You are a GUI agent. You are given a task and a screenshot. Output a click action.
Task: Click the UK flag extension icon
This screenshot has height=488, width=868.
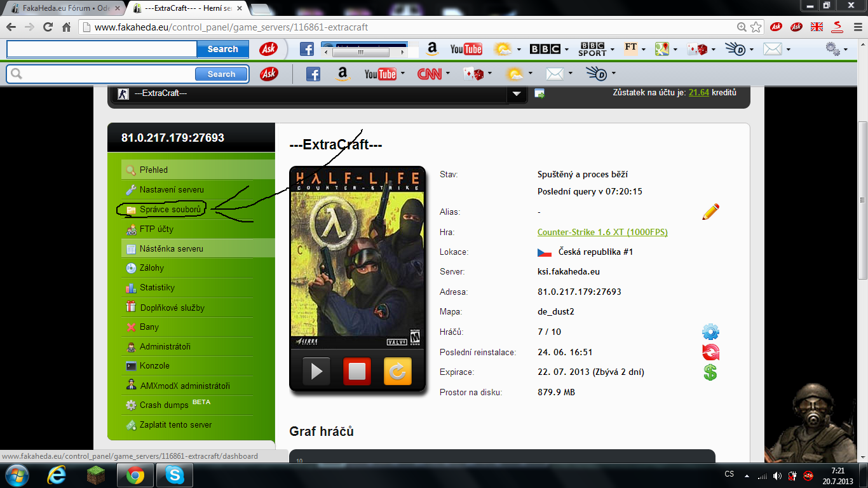point(817,27)
